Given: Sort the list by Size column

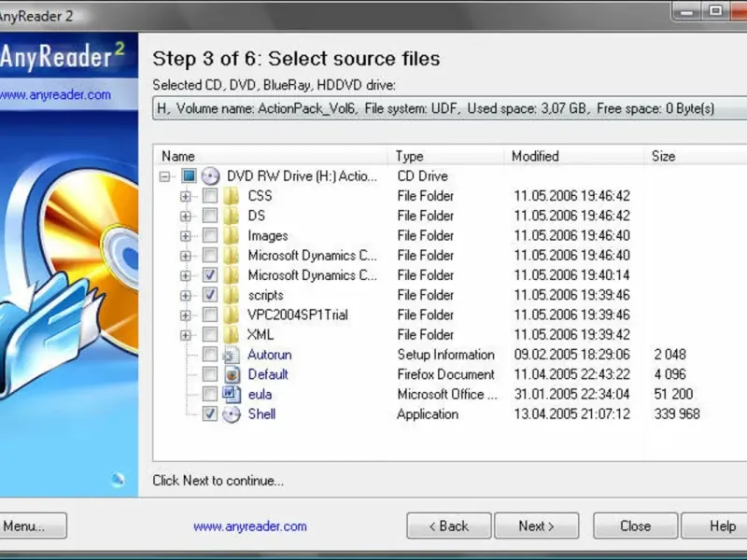Looking at the screenshot, I should pyautogui.click(x=696, y=156).
